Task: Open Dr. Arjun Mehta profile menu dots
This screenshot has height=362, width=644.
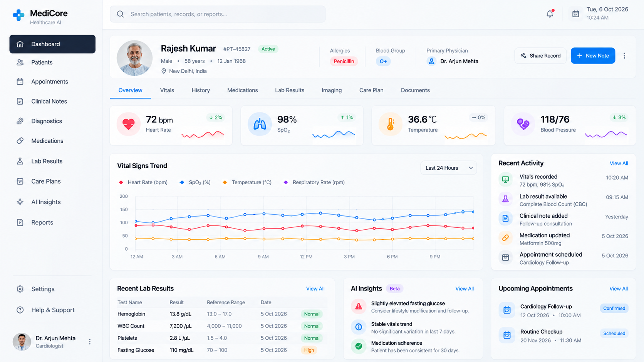Action: (x=90, y=342)
